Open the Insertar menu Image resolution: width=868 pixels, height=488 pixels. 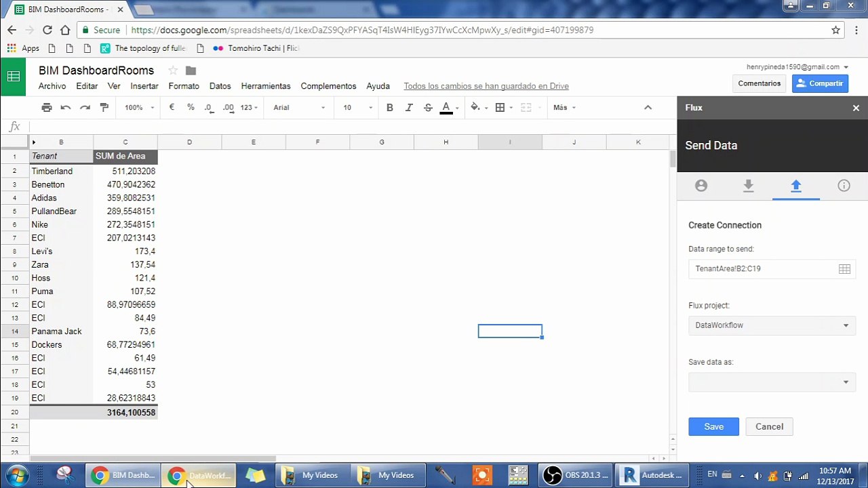coord(144,86)
